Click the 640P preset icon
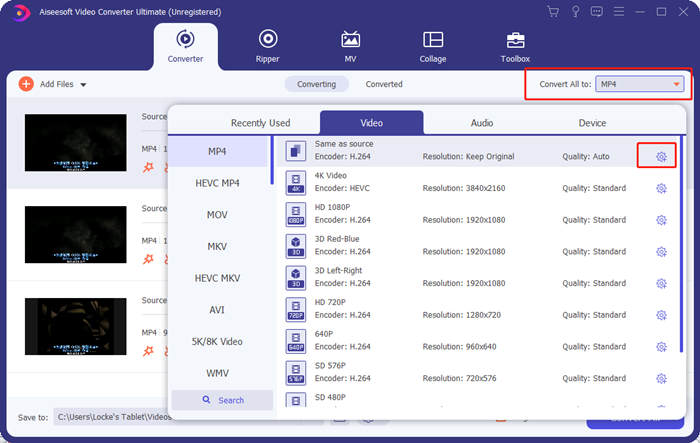The width and height of the screenshot is (700, 443). tap(296, 341)
